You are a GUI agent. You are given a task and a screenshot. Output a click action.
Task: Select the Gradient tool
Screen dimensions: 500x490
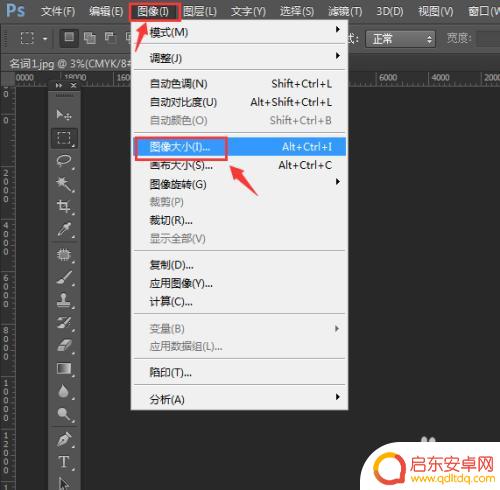coord(64,368)
